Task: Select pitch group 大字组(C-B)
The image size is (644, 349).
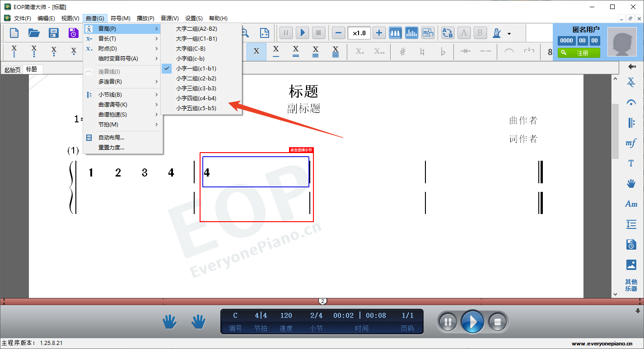Action: pyautogui.click(x=201, y=49)
